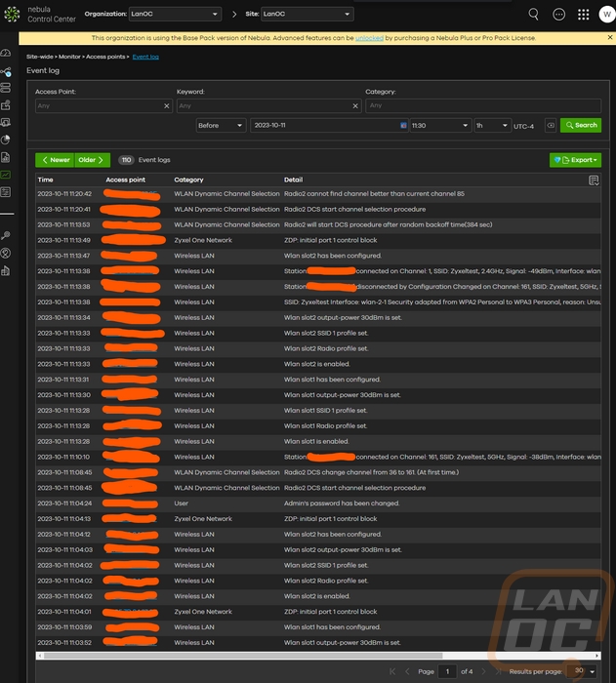Image resolution: width=616 pixels, height=683 pixels.
Task: Close the yellow Base Pack banner
Action: click(x=610, y=37)
